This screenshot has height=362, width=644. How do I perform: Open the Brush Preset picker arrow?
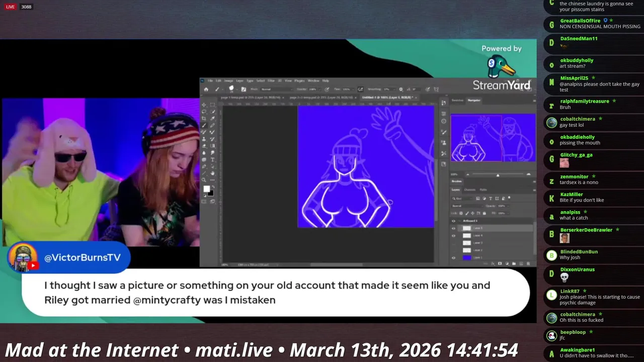237,89
